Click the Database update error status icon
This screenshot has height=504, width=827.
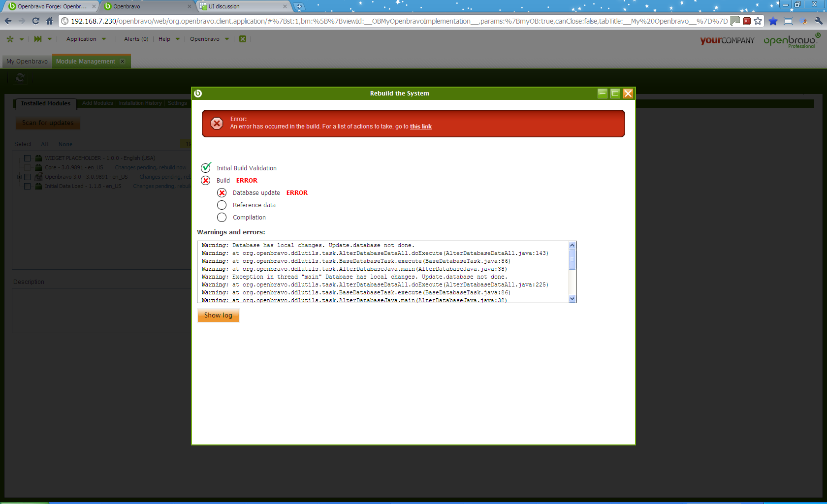click(x=222, y=193)
